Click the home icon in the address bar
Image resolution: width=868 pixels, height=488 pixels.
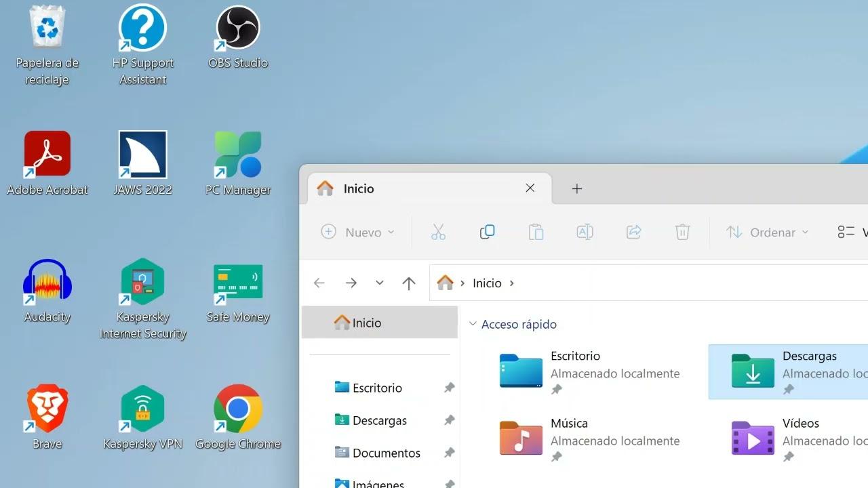click(x=445, y=283)
